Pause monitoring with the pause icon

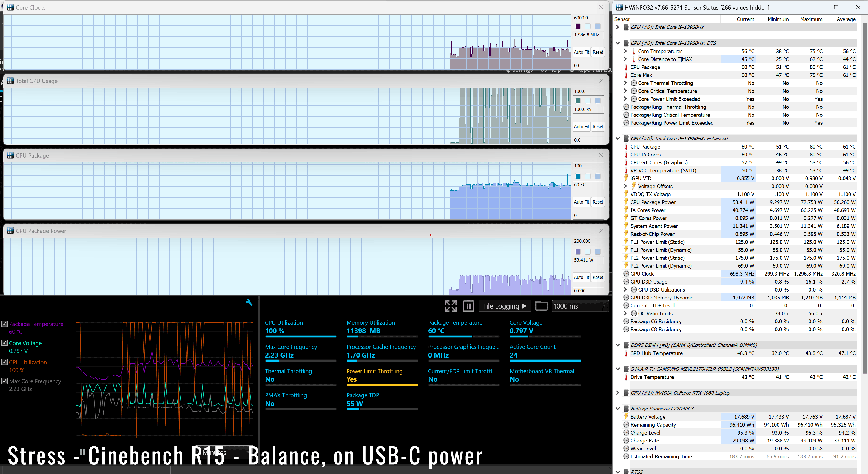click(468, 306)
